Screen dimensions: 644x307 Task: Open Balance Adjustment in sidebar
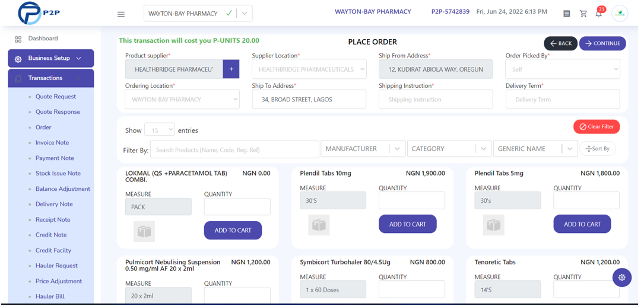click(63, 189)
